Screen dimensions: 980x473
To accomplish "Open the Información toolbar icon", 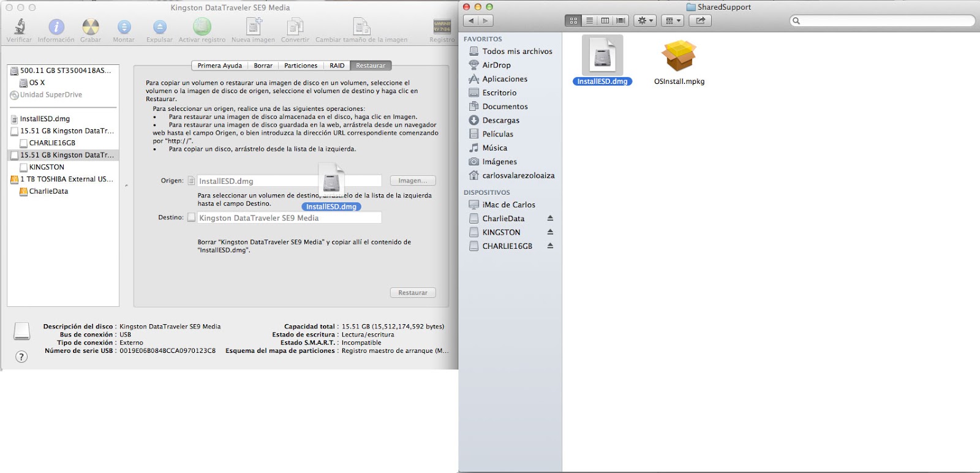I will [56, 27].
